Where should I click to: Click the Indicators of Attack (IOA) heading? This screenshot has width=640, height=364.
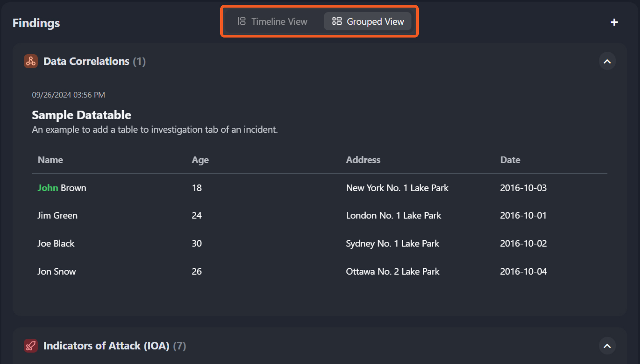coord(106,346)
